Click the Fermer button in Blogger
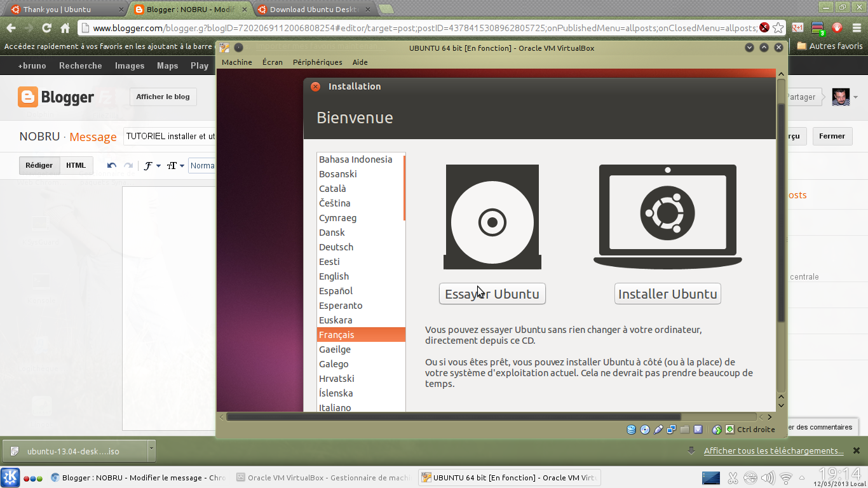This screenshot has height=488, width=868. 832,136
